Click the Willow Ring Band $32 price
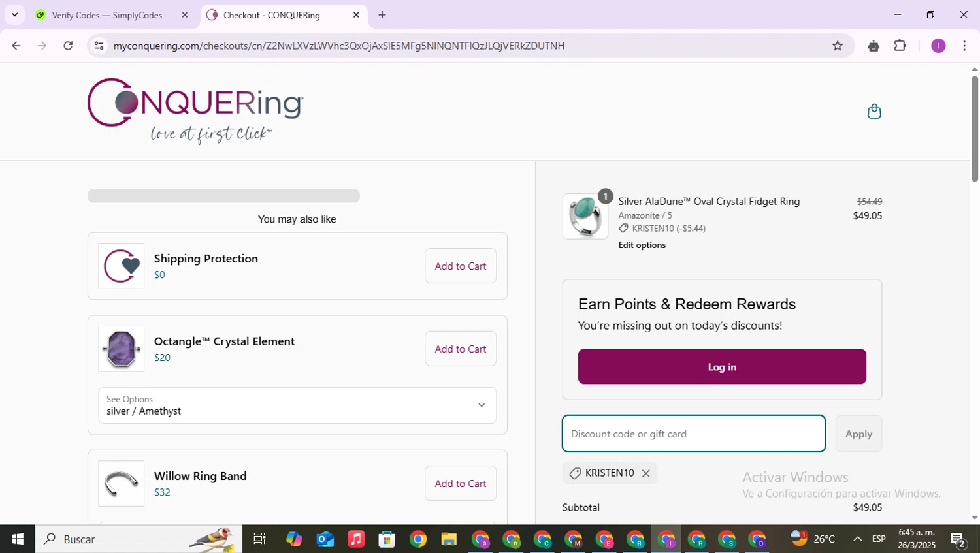 [162, 492]
